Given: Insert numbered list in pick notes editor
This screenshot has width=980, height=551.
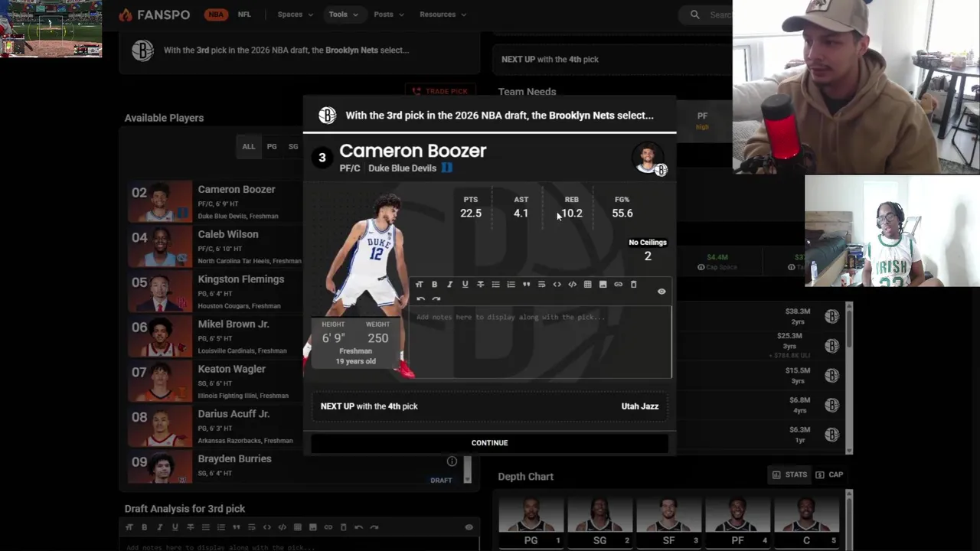Looking at the screenshot, I should tap(511, 285).
